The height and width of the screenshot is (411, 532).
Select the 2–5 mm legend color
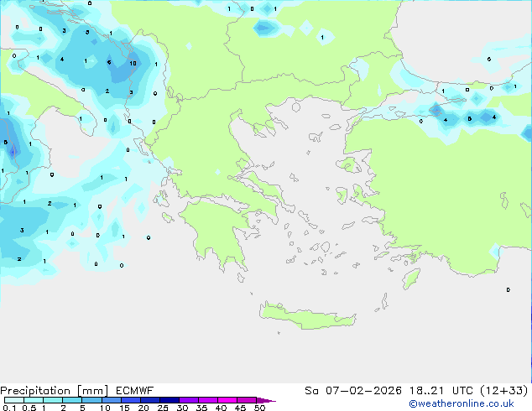pos(72,400)
